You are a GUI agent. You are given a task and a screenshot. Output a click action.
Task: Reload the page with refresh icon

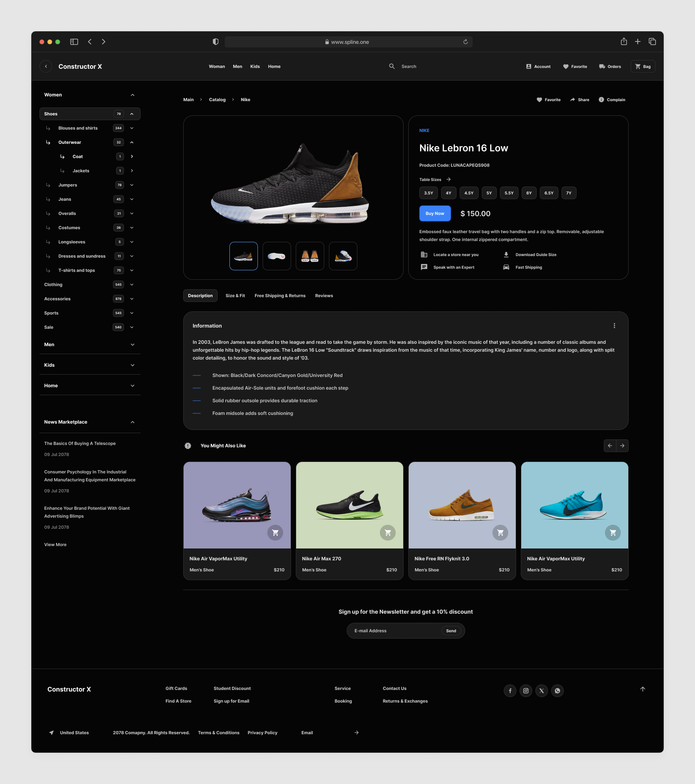tap(466, 42)
